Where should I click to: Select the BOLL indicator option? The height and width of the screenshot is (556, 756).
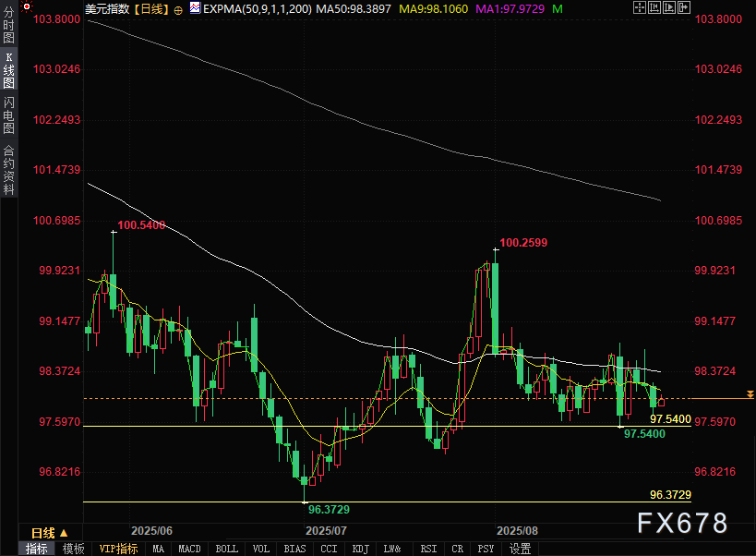[x=226, y=549]
